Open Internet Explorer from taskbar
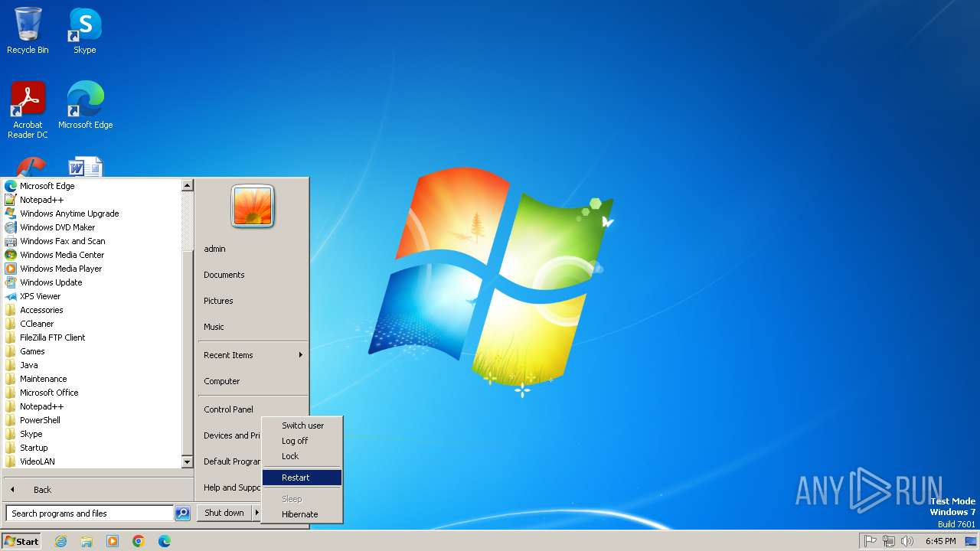Screen dimensions: 980x551 click(60, 541)
